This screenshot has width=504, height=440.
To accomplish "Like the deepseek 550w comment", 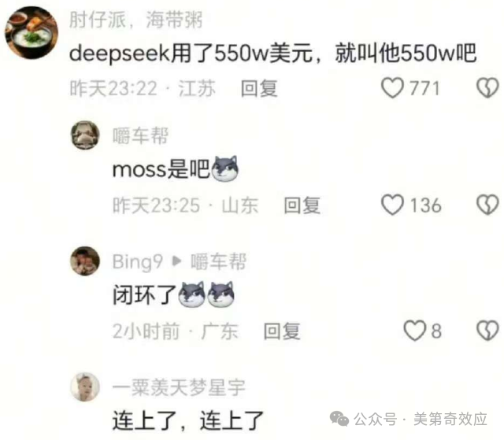I will click(x=392, y=87).
